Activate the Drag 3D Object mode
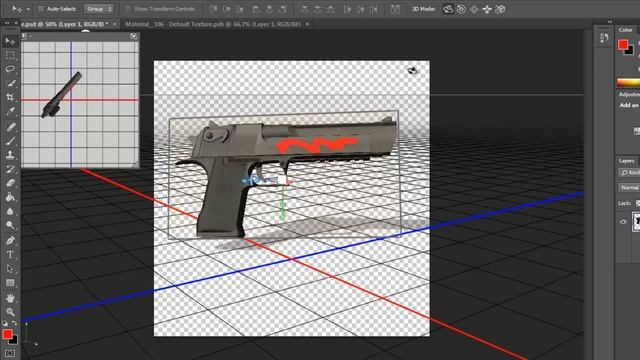The image size is (640, 360). click(474, 9)
